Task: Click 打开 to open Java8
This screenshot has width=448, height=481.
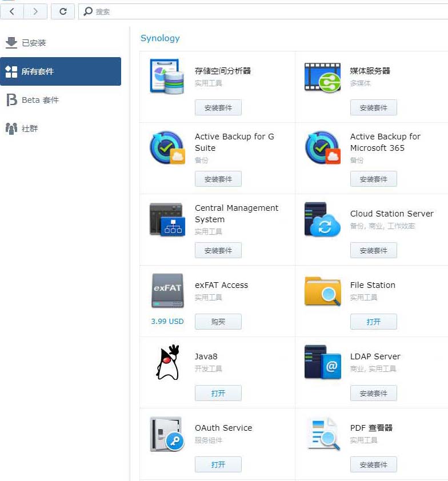Action: point(218,393)
